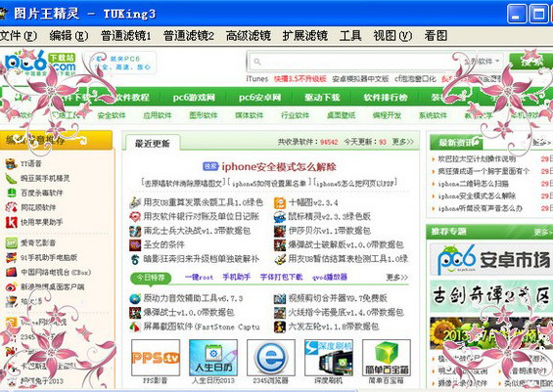Open the 高级滤镜 menu

click(x=249, y=35)
